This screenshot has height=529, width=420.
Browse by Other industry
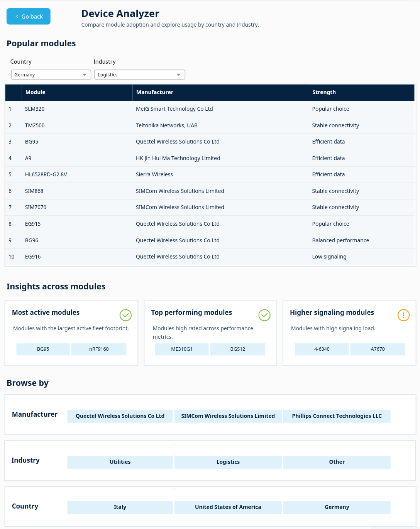coord(337,462)
